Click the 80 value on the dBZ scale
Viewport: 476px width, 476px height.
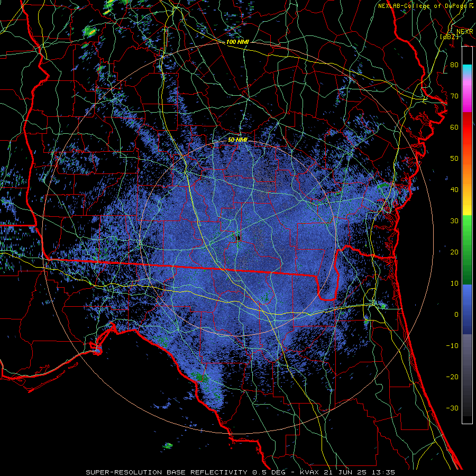point(454,65)
